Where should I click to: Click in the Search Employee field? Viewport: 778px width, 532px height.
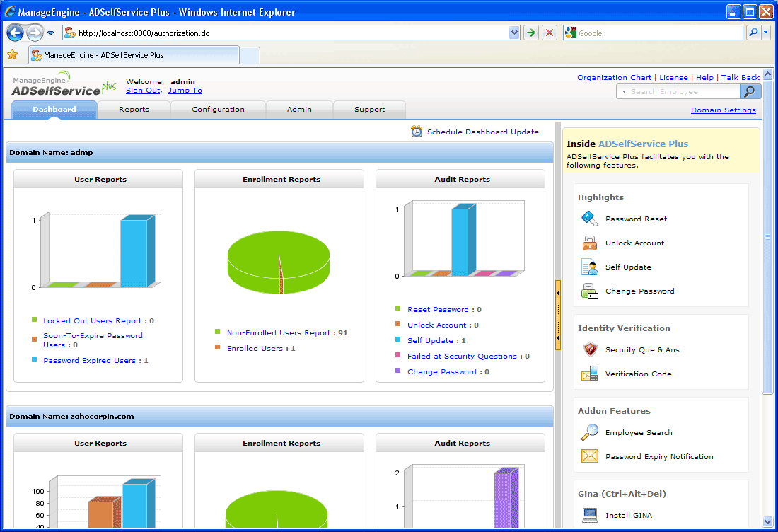coord(679,92)
